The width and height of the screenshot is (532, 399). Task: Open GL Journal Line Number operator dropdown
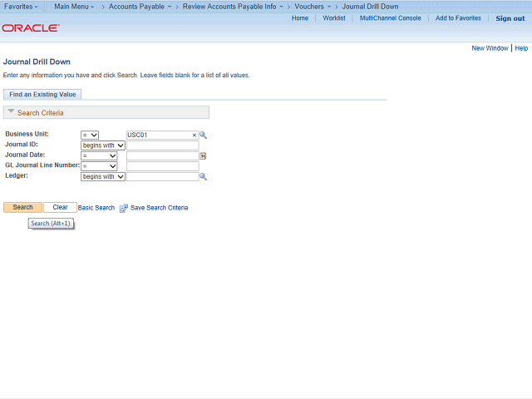pos(99,166)
